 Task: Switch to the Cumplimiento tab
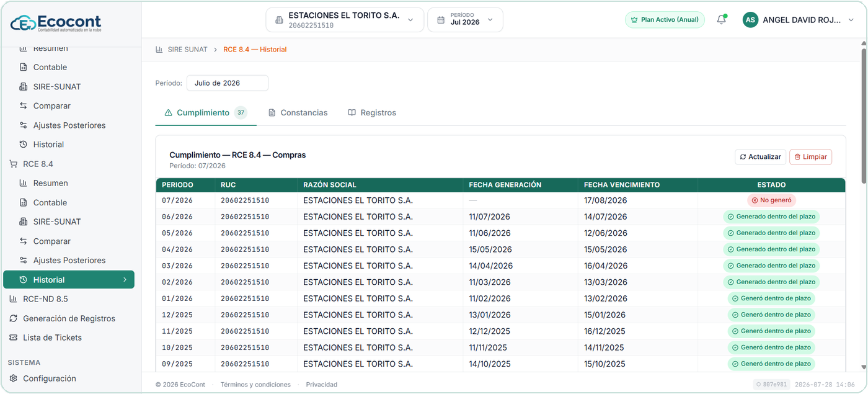point(206,113)
